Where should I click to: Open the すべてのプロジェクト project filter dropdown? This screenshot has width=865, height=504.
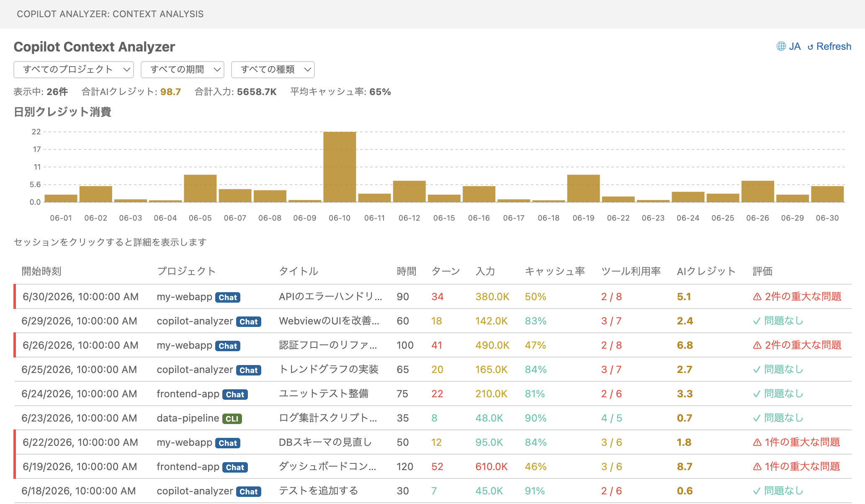tap(74, 69)
